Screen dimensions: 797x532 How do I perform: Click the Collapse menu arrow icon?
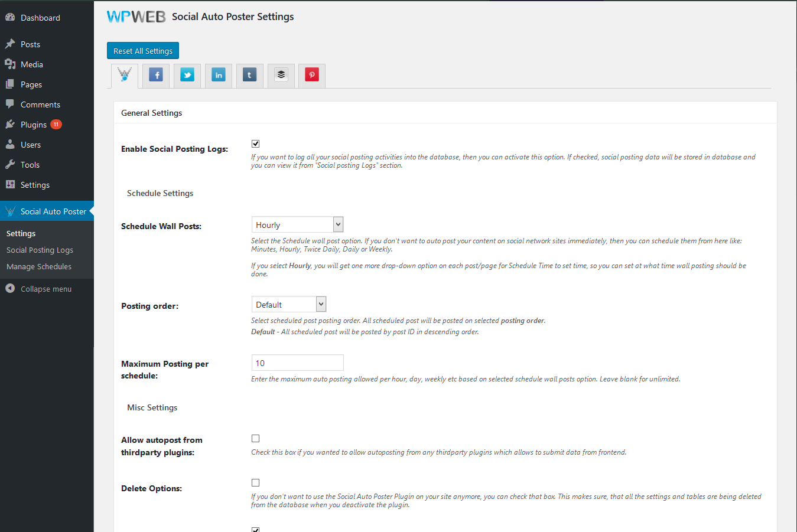coord(10,288)
